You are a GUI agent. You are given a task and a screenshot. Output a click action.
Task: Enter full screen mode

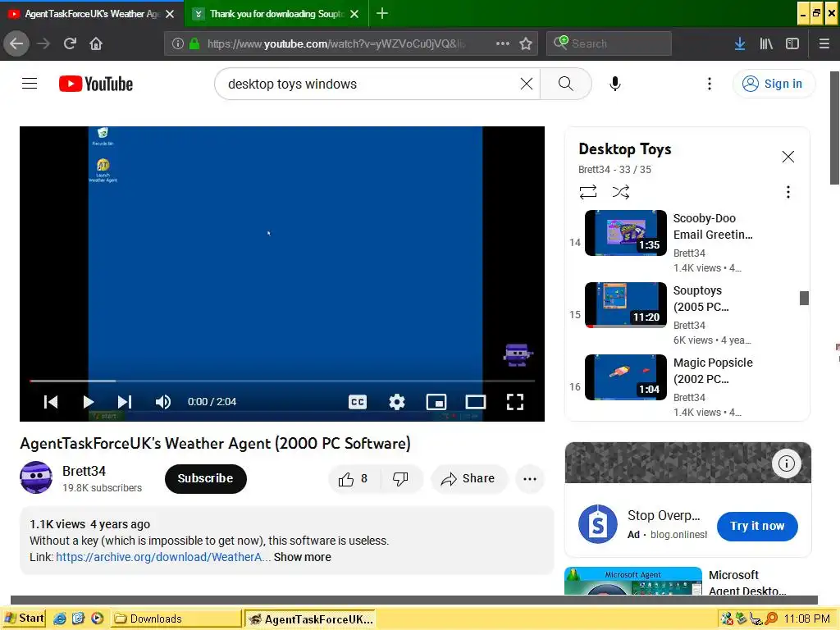pyautogui.click(x=515, y=402)
